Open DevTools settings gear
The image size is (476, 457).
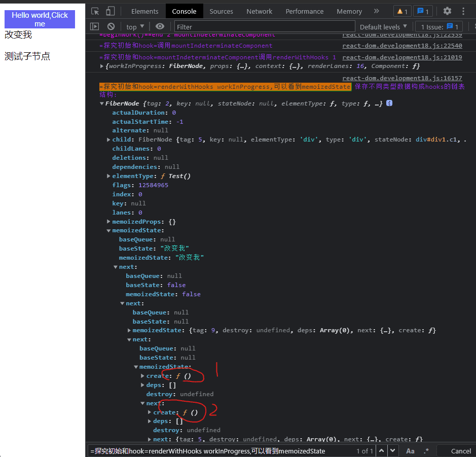tap(447, 11)
